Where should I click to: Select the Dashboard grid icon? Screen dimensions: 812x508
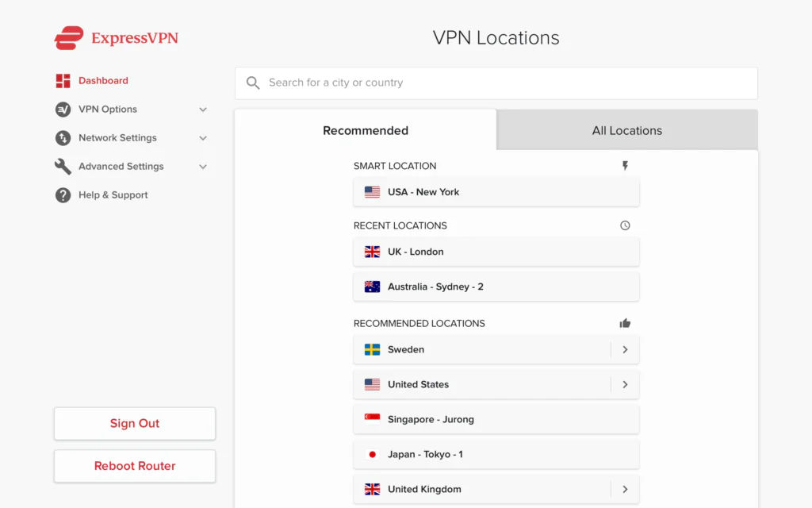coord(63,80)
